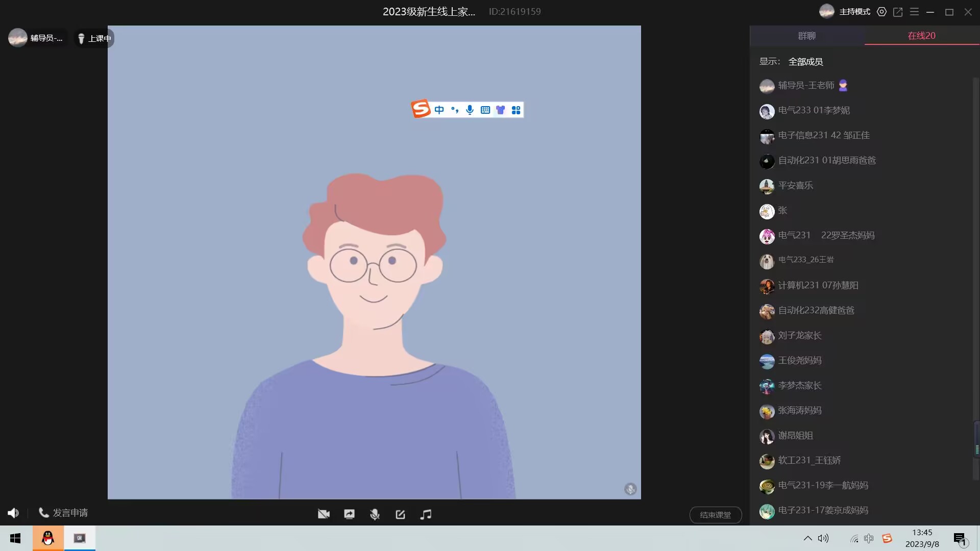Click the member list scrollbar
The image size is (980, 551).
[976, 278]
